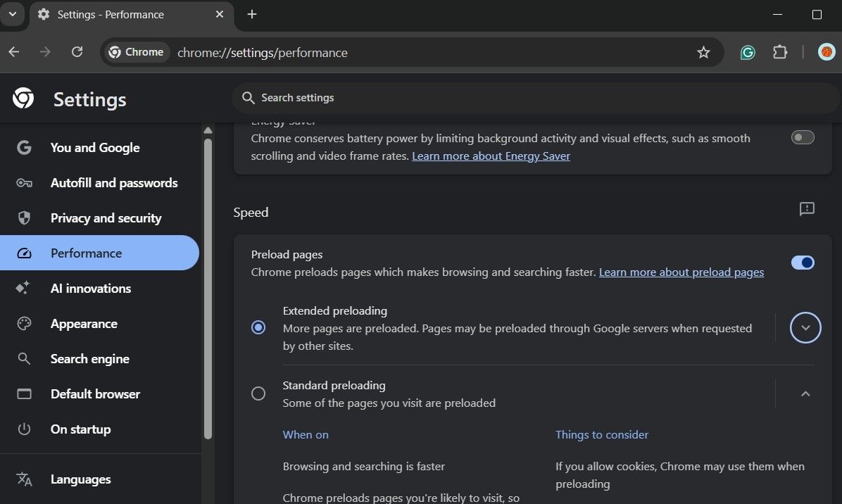Open the Extensions puzzle icon

[780, 52]
